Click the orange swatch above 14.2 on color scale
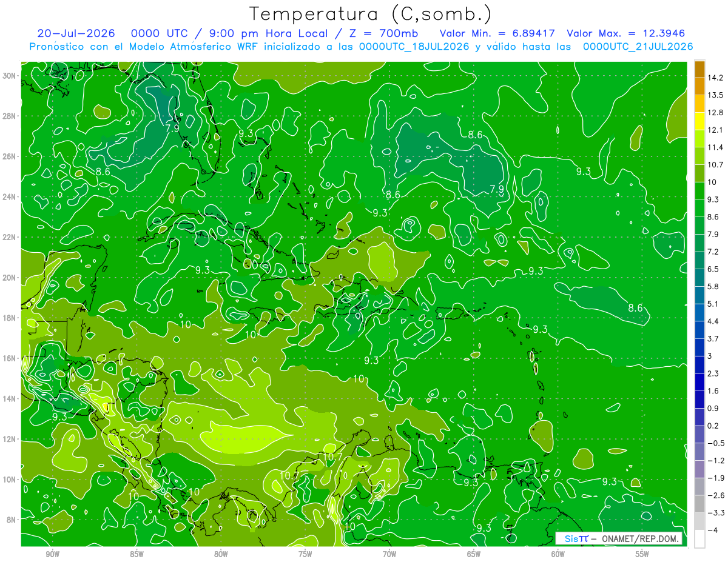Image resolution: width=728 pixels, height=562 pixels. coord(699,69)
